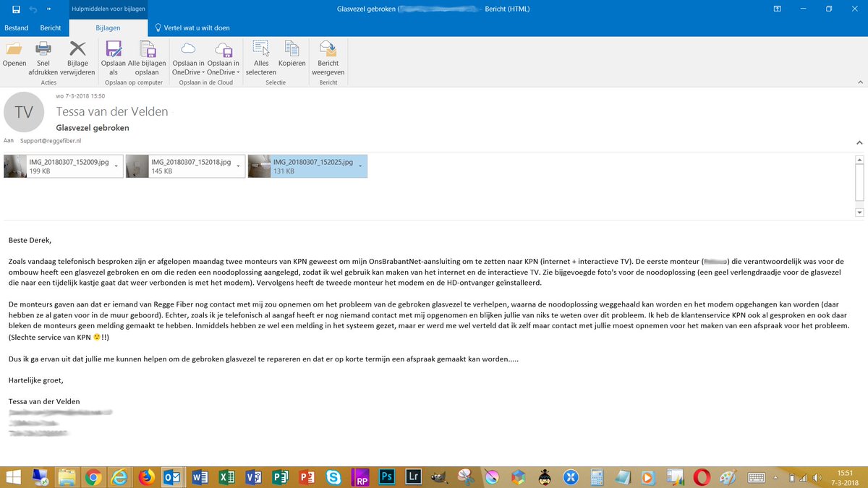Select attachment IMG_20180307_152009.jpg
Screen dimensions: 868x488
(64, 166)
